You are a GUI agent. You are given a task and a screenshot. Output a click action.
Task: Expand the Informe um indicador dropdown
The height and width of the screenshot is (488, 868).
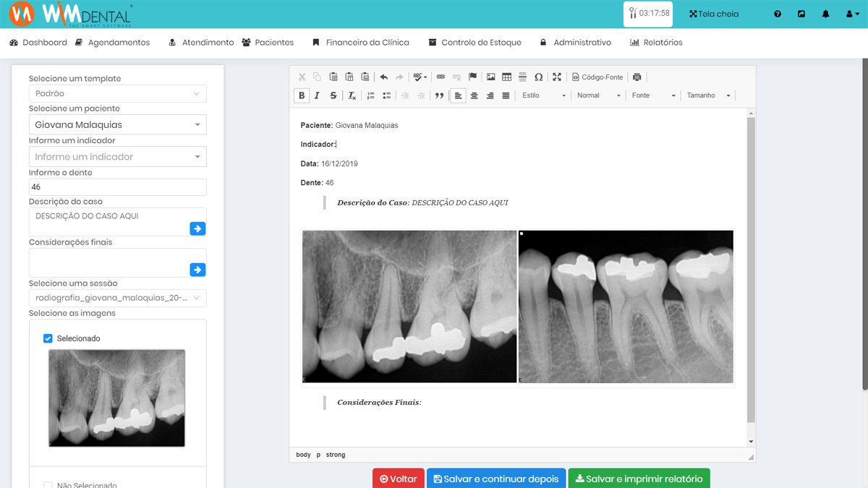pos(117,156)
